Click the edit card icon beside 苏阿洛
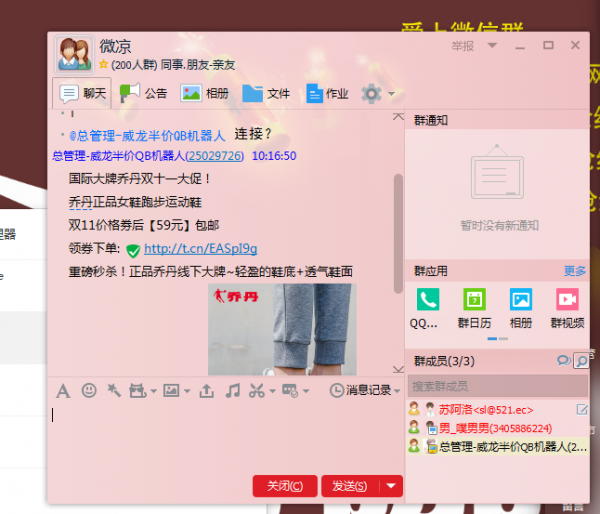 (582, 410)
